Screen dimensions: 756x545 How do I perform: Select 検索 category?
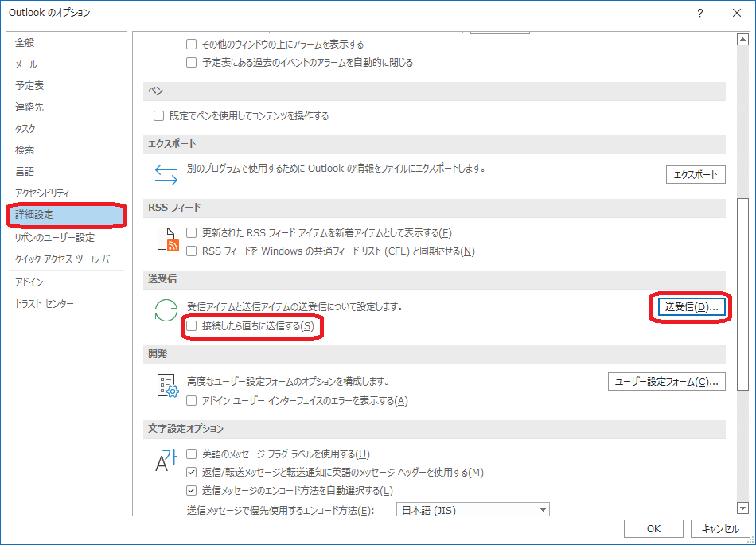tap(67, 150)
